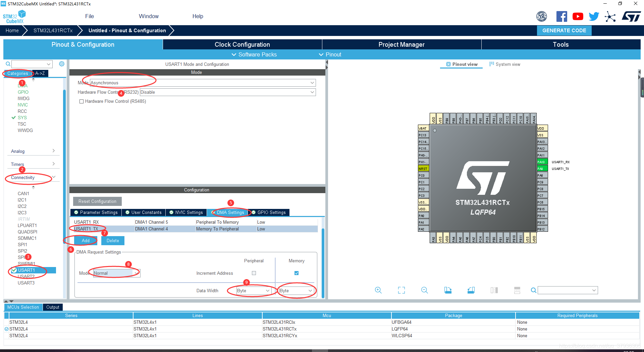This screenshot has height=352, width=644.
Task: Go to Home breadcrumb
Action: (12, 31)
